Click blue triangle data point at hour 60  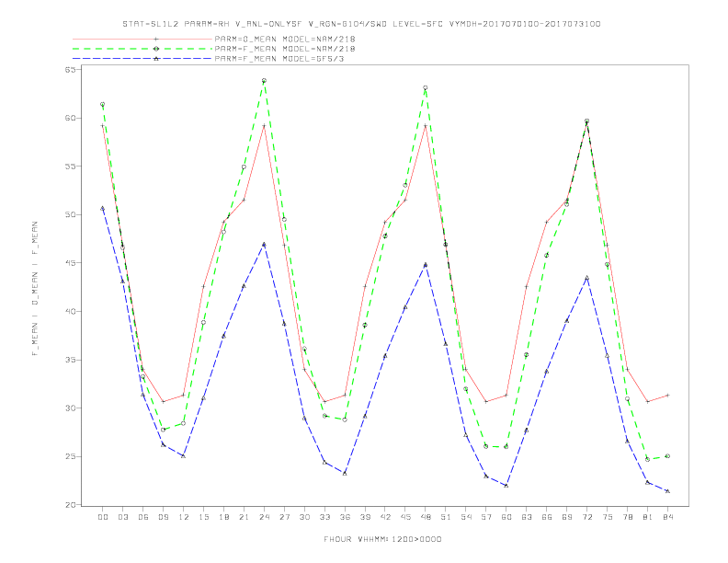coord(506,486)
